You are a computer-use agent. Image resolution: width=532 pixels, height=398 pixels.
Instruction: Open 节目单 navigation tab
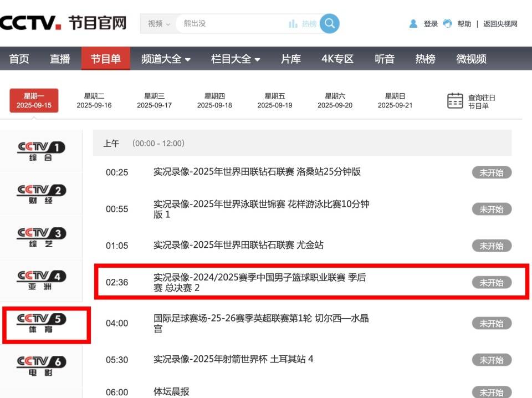pyautogui.click(x=105, y=58)
